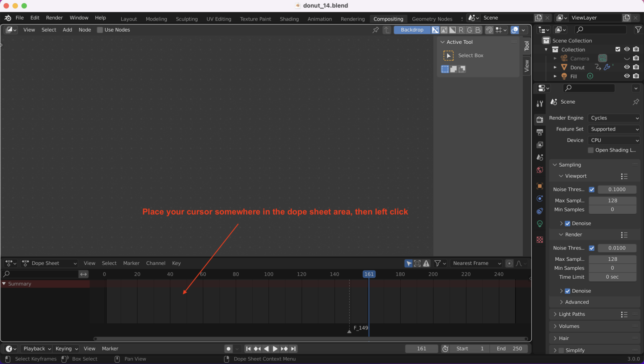
Task: Enable the Use Nodes checkbox
Action: 100,30
